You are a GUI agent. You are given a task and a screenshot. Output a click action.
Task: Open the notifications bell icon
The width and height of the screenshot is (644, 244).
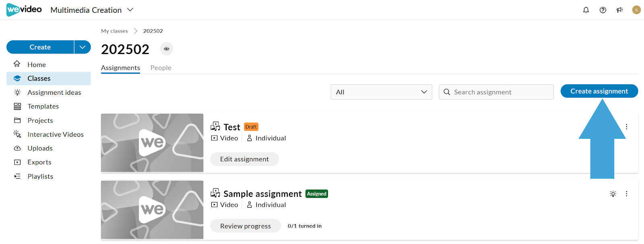pos(586,10)
